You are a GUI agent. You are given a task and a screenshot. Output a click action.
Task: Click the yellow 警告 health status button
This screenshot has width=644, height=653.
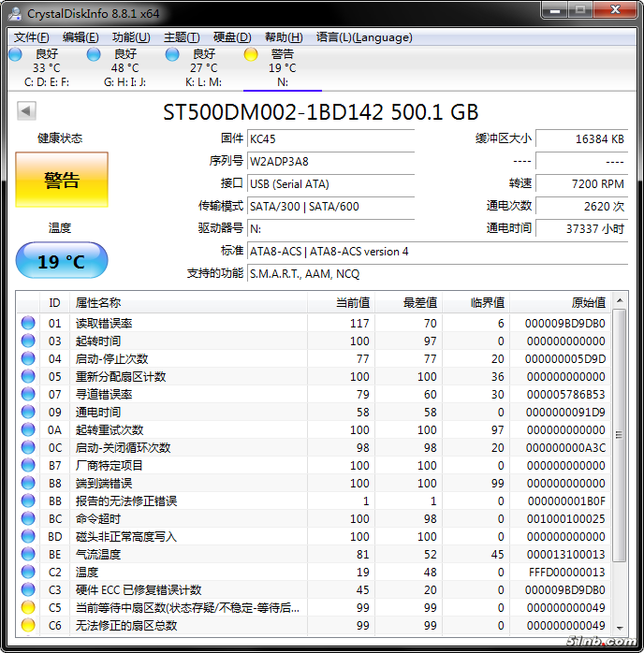click(62, 180)
